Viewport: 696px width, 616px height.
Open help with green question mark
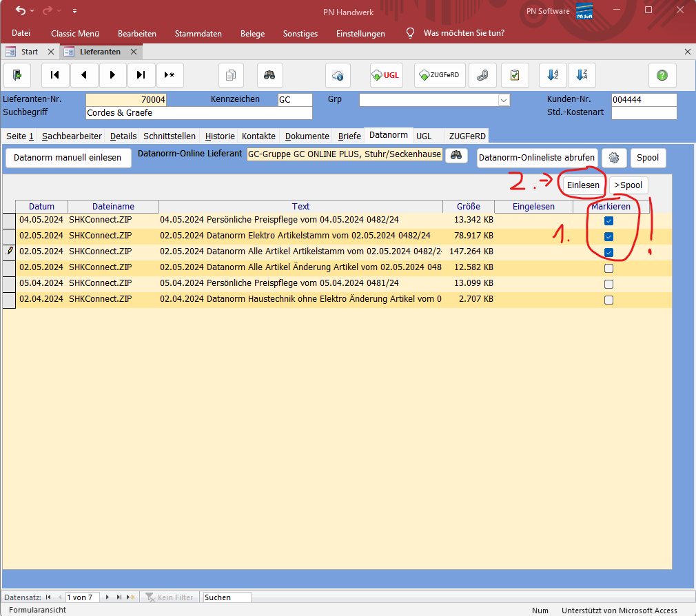[x=662, y=75]
